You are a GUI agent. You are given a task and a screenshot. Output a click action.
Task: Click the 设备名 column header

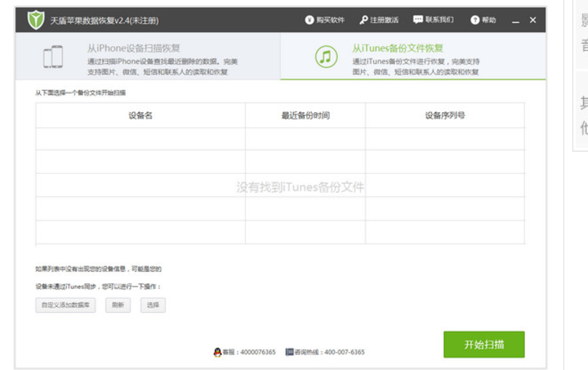tap(140, 115)
